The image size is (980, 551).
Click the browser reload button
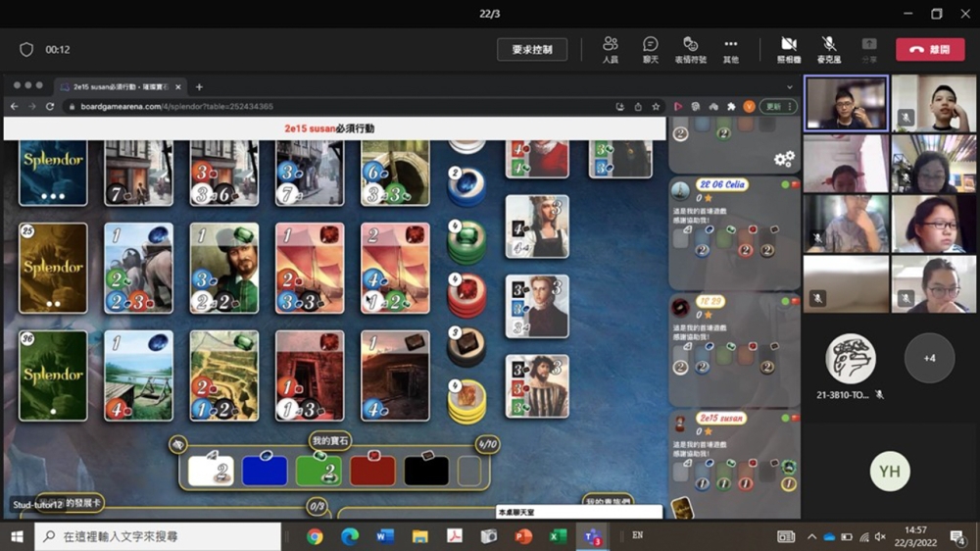(x=50, y=106)
